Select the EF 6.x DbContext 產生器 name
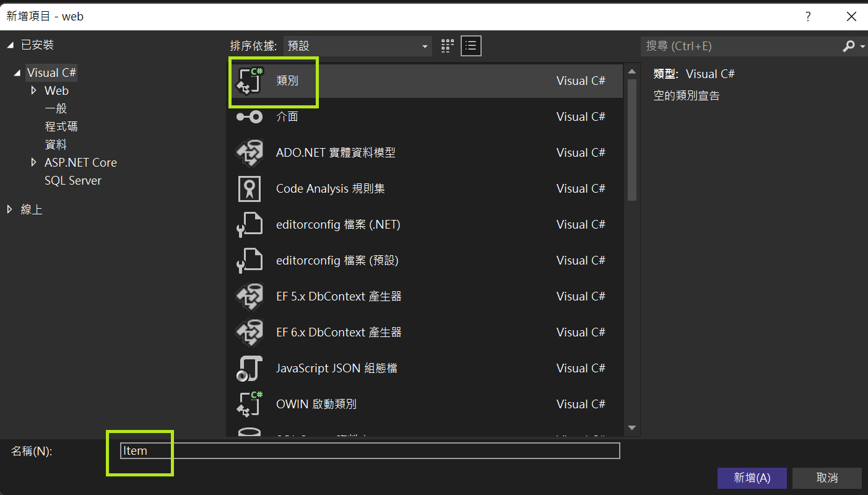 pyautogui.click(x=339, y=332)
